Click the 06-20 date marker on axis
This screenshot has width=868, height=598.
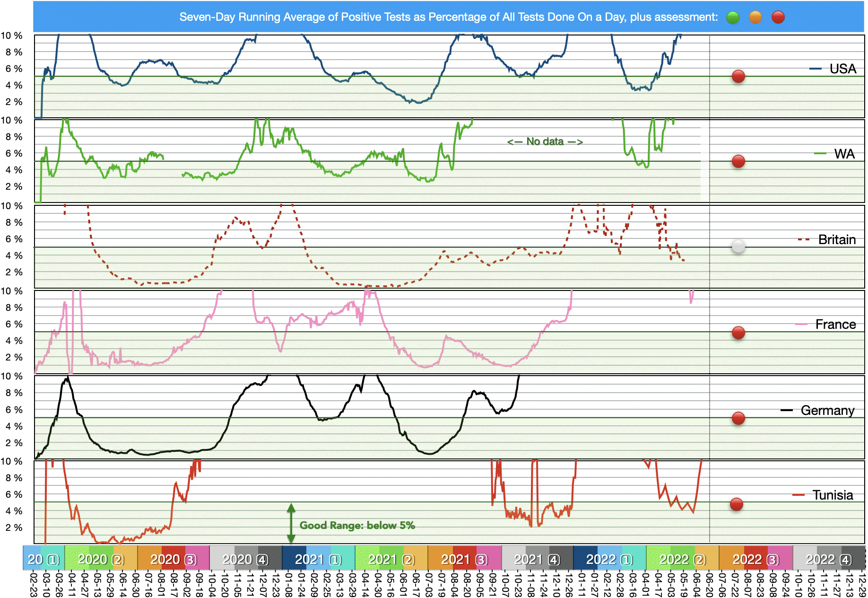click(x=709, y=585)
